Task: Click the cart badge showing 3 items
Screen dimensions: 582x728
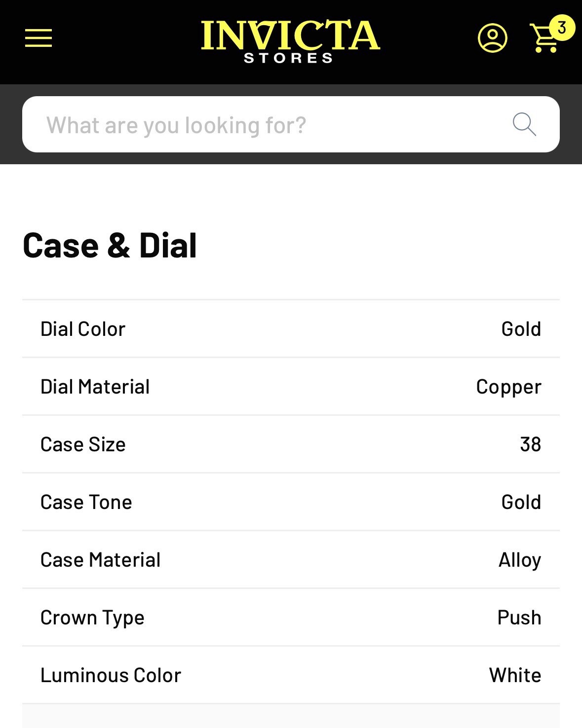Action: click(x=562, y=28)
